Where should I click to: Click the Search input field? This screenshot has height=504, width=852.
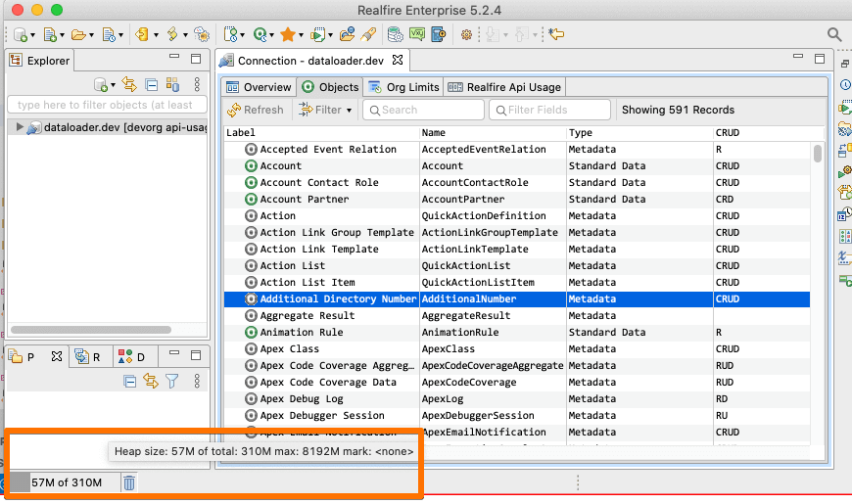(423, 111)
